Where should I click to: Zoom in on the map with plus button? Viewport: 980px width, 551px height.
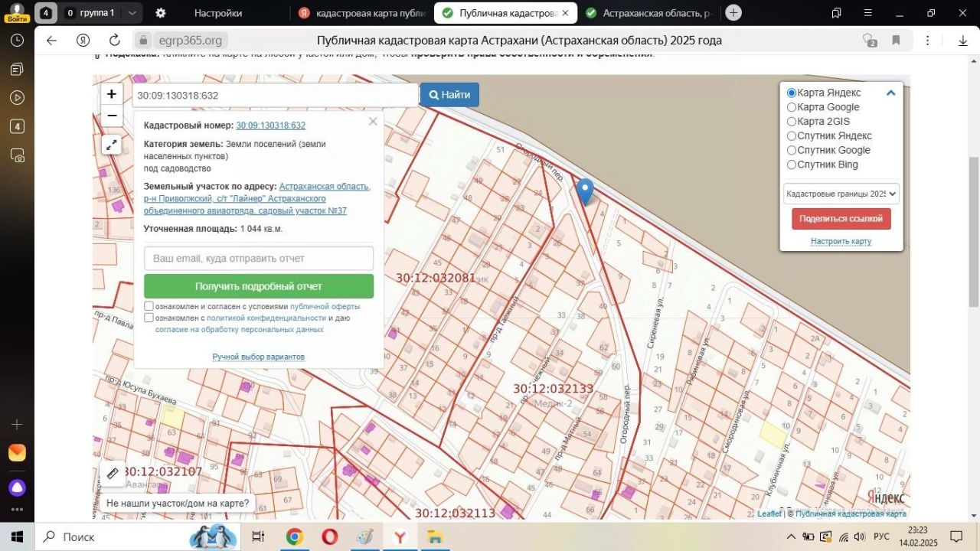(112, 94)
